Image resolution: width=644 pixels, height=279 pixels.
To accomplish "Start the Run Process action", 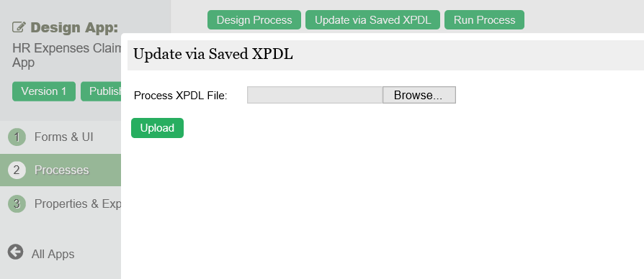I will (484, 20).
